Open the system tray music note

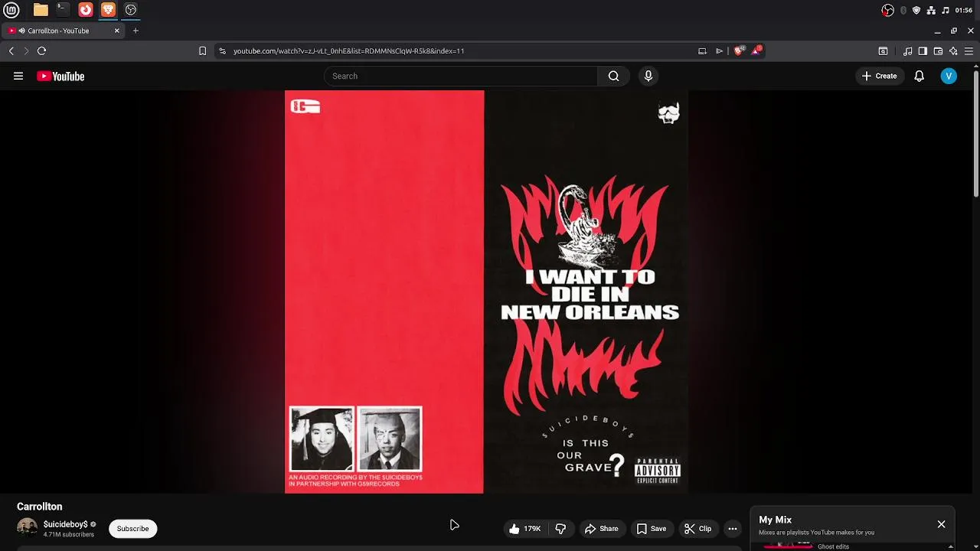[x=946, y=10]
